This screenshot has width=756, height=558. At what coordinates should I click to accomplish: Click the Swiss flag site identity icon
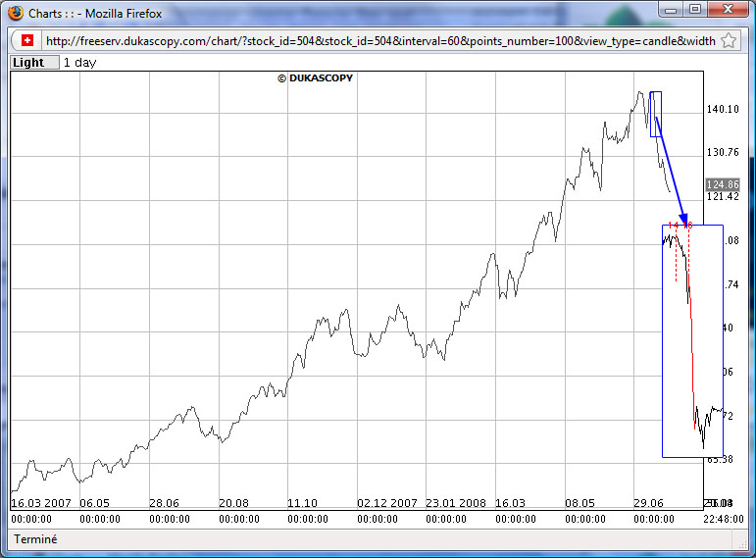25,41
